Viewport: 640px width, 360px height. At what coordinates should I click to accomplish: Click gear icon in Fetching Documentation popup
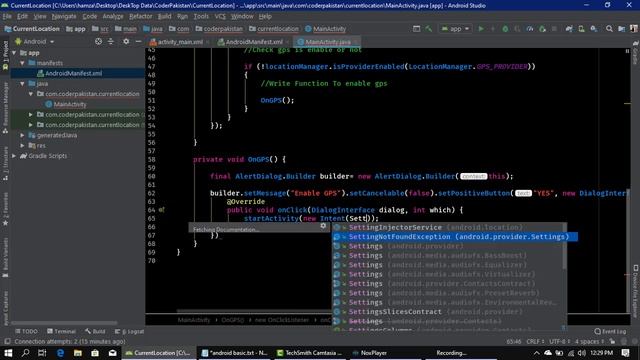(323, 226)
